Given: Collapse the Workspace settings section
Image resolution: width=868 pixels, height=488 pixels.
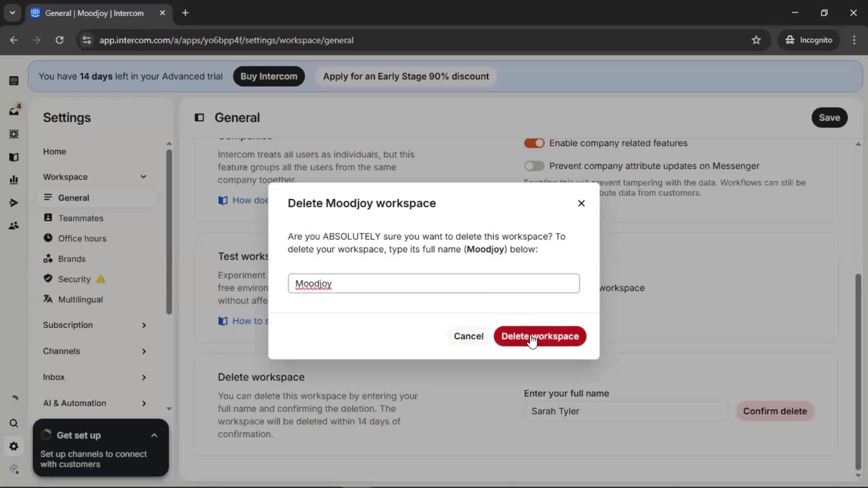Looking at the screenshot, I should click(143, 177).
